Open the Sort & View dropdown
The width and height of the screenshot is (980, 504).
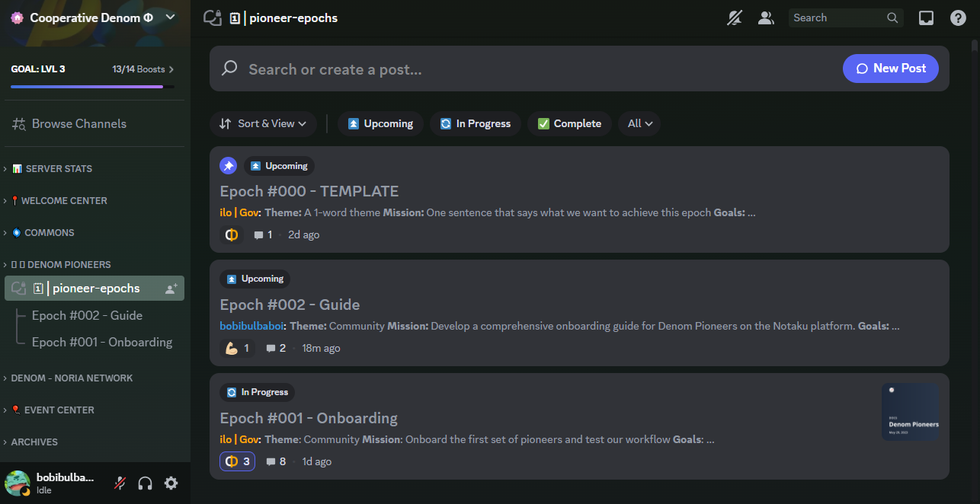tap(263, 123)
